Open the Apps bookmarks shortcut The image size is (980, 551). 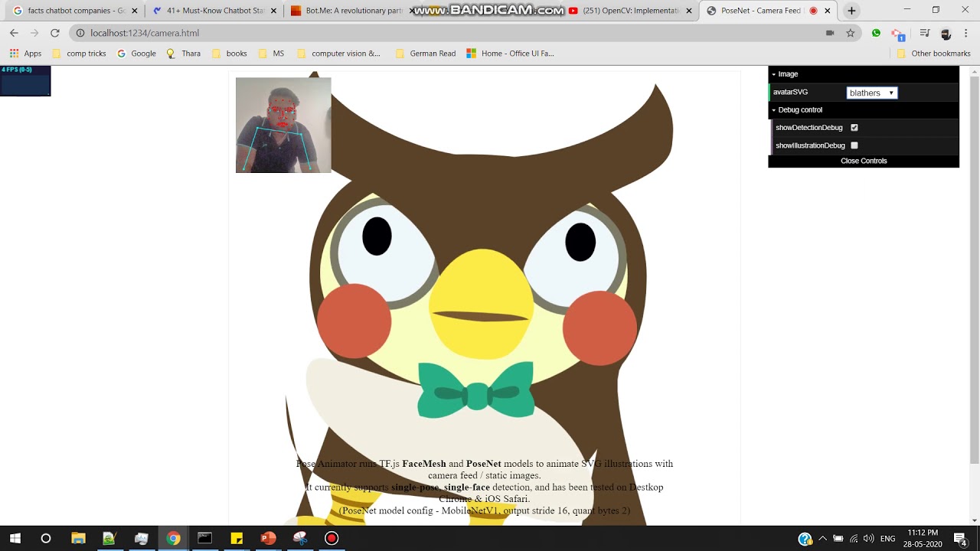(x=25, y=54)
